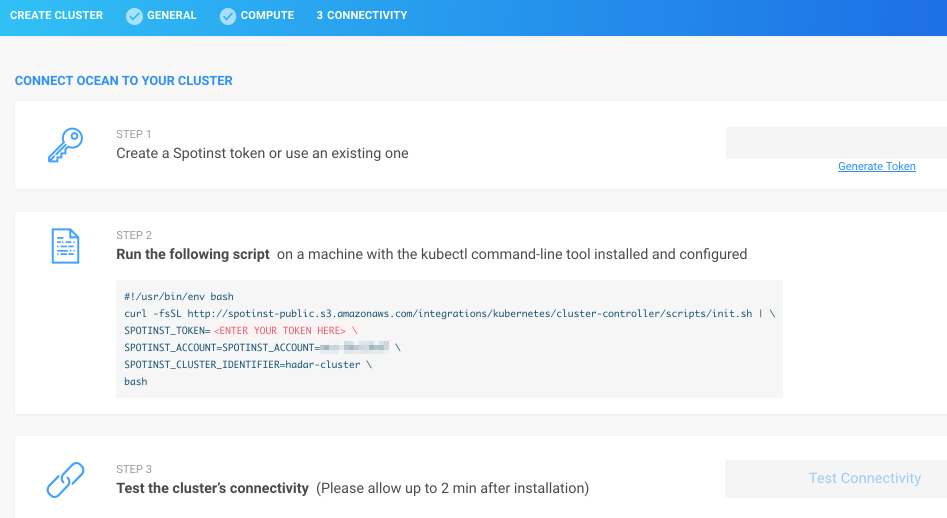Click the ENTER YOUR TOKEN HERE placeholder
Image resolution: width=947 pixels, height=518 pixels.
pos(279,330)
